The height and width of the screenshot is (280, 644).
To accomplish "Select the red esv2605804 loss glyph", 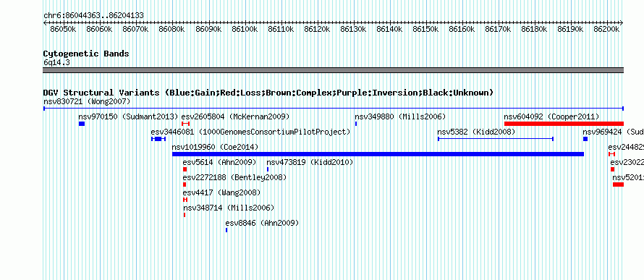I will tap(186, 124).
